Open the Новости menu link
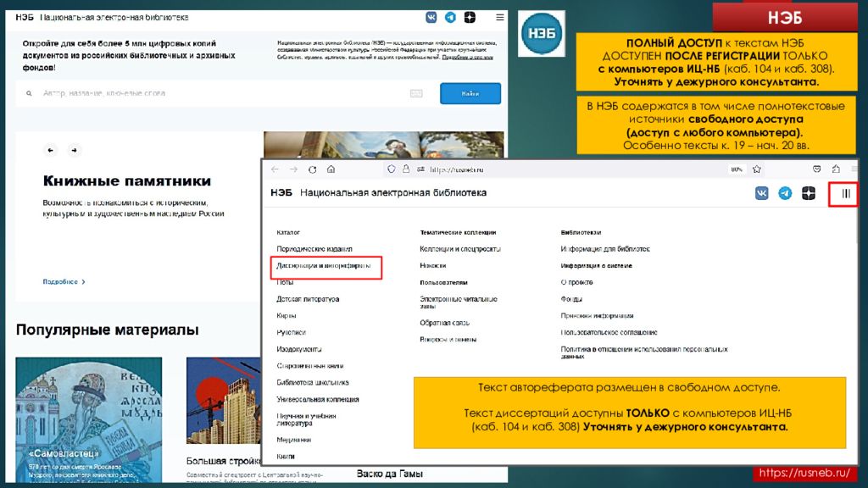 433,265
